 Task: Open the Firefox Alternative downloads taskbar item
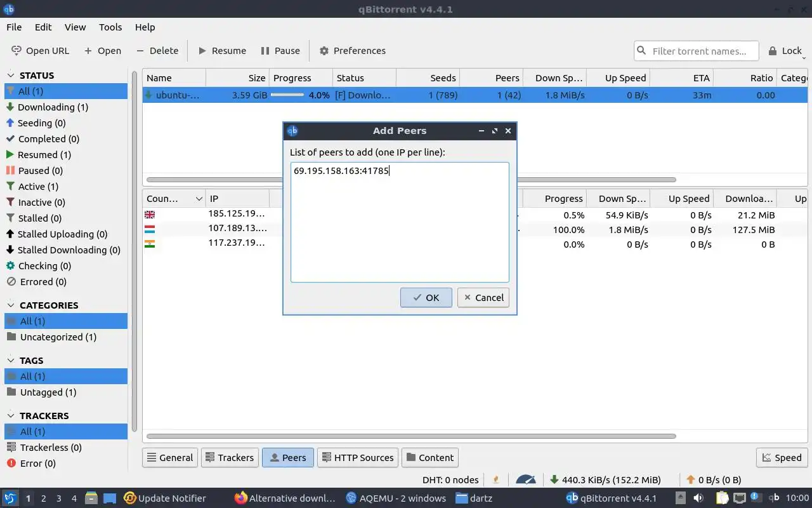[285, 498]
